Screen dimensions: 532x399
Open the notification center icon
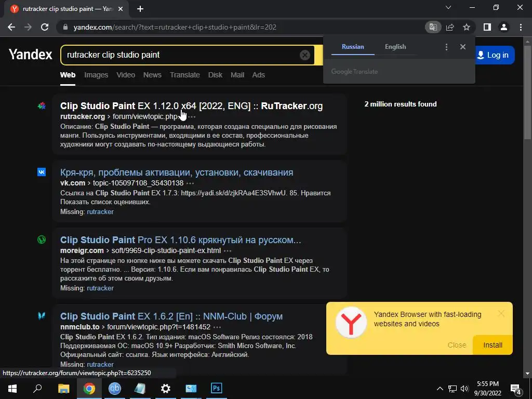click(516, 389)
